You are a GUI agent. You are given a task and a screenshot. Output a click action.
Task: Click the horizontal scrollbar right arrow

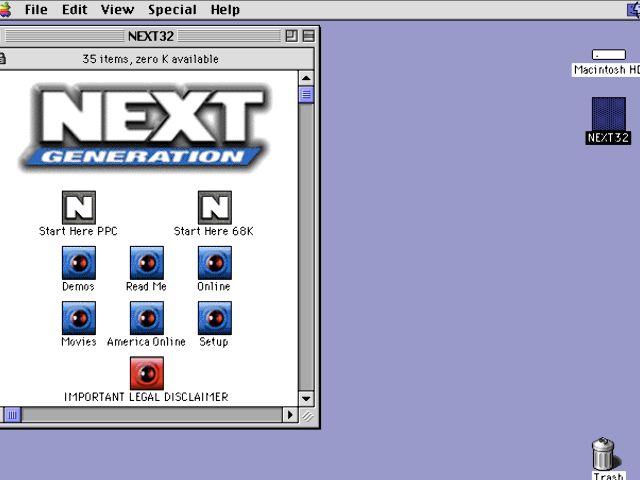290,415
